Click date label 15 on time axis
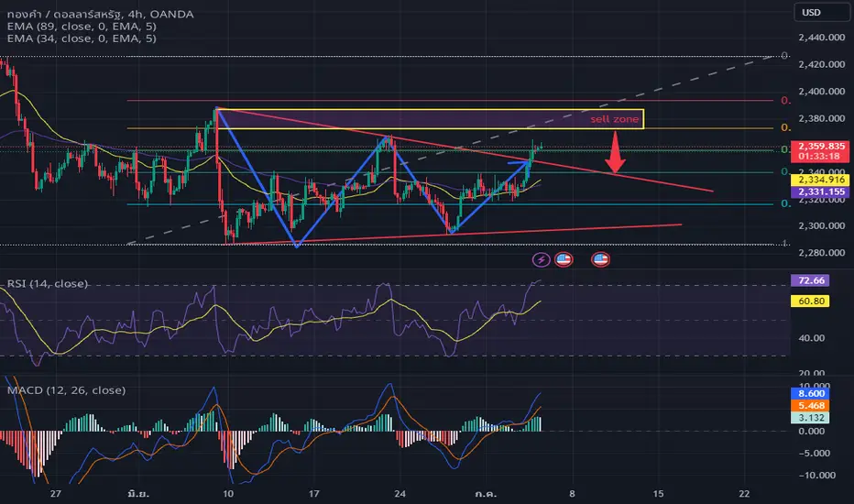This screenshot has width=854, height=504. 658,494
